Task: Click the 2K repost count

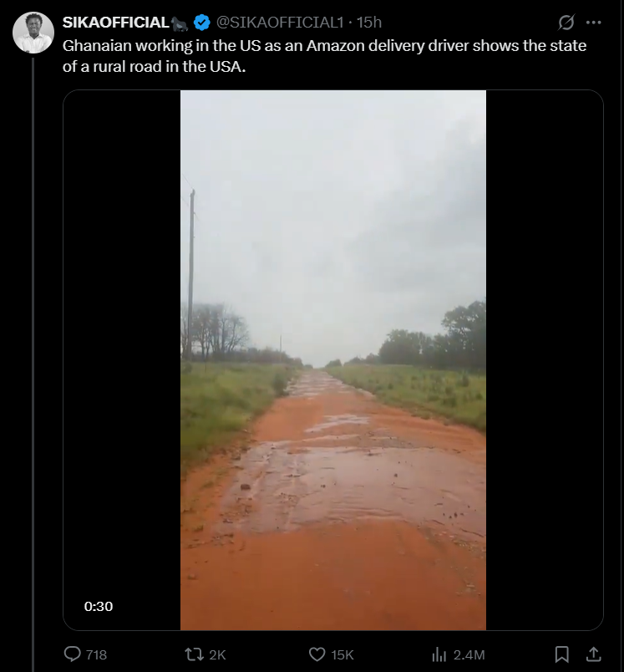Action: pos(217,654)
